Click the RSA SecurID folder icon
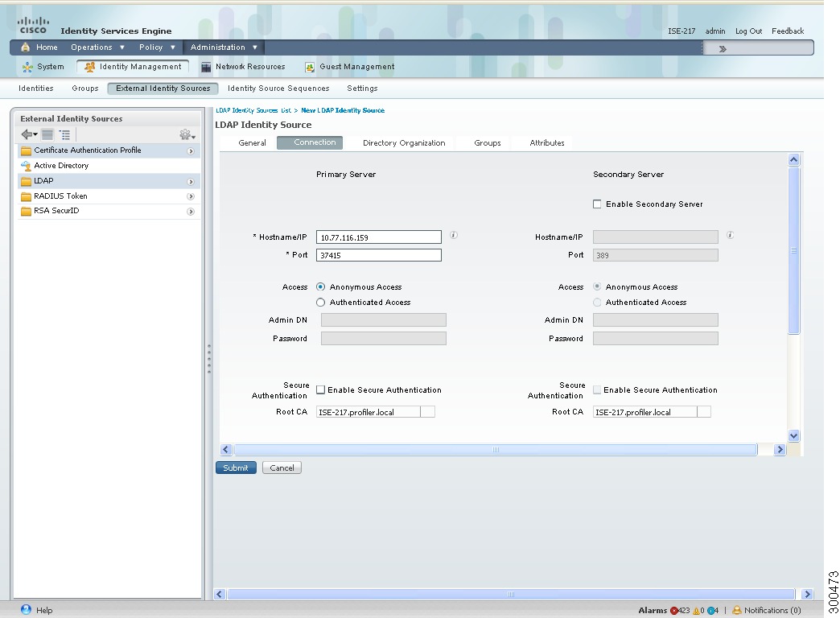 (x=26, y=211)
